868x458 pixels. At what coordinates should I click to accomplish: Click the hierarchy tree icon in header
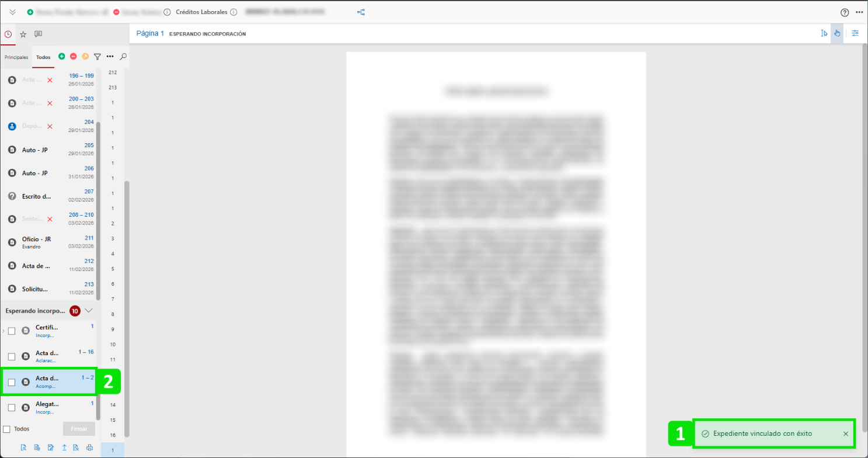pyautogui.click(x=361, y=12)
